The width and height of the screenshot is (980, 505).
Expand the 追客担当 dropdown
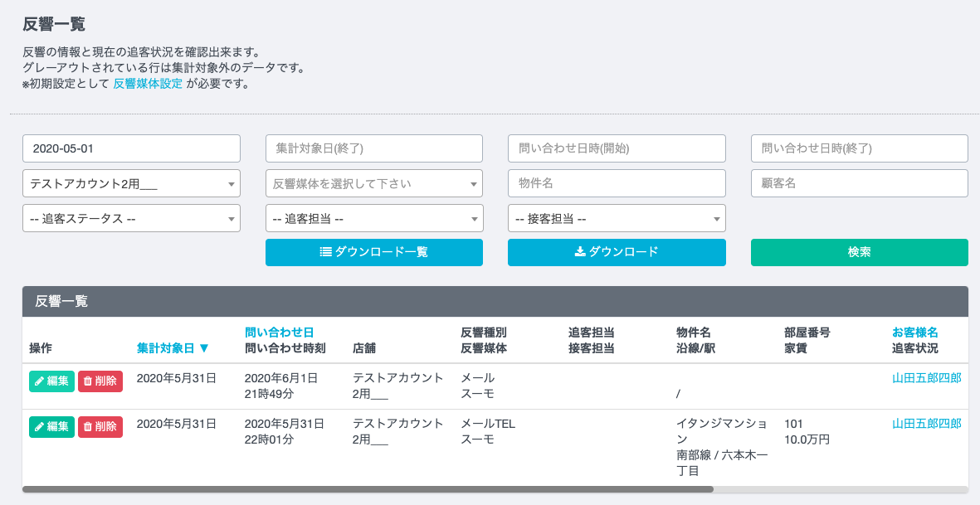[373, 218]
